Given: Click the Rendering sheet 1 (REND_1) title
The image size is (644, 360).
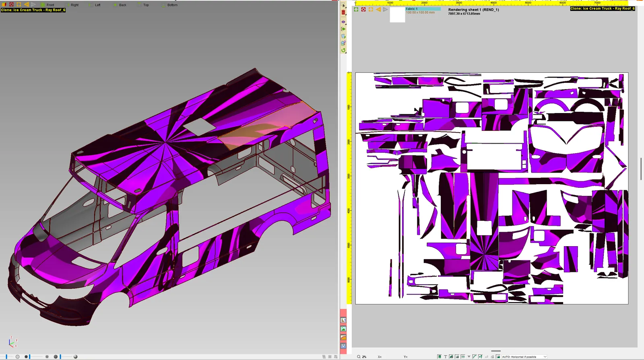Looking at the screenshot, I should [473, 10].
